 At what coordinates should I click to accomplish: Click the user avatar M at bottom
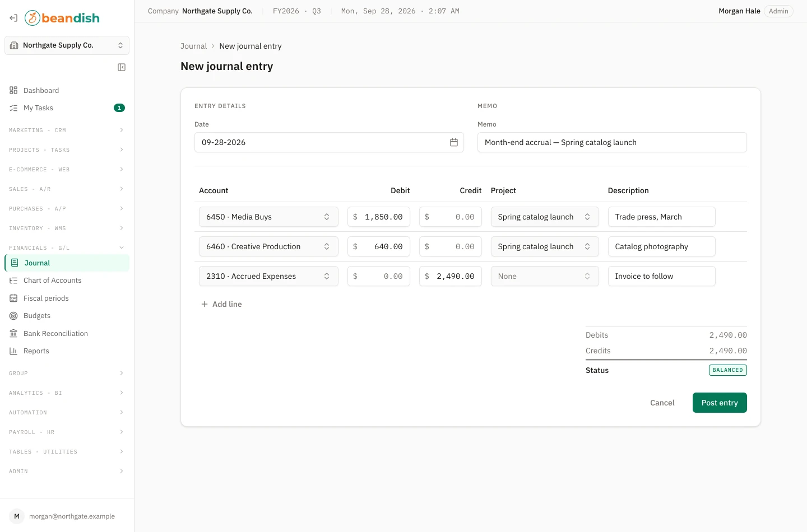click(17, 516)
